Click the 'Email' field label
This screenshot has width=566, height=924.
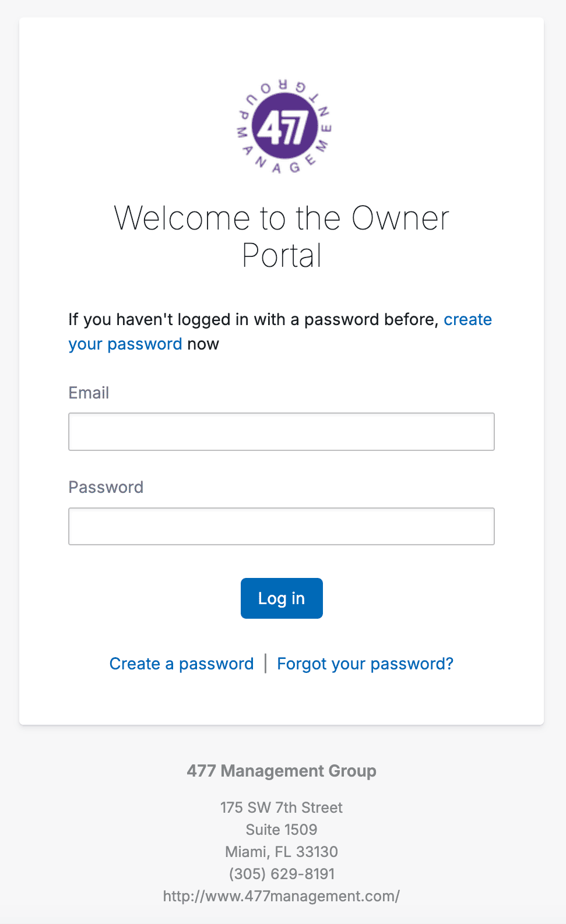pyautogui.click(x=89, y=393)
